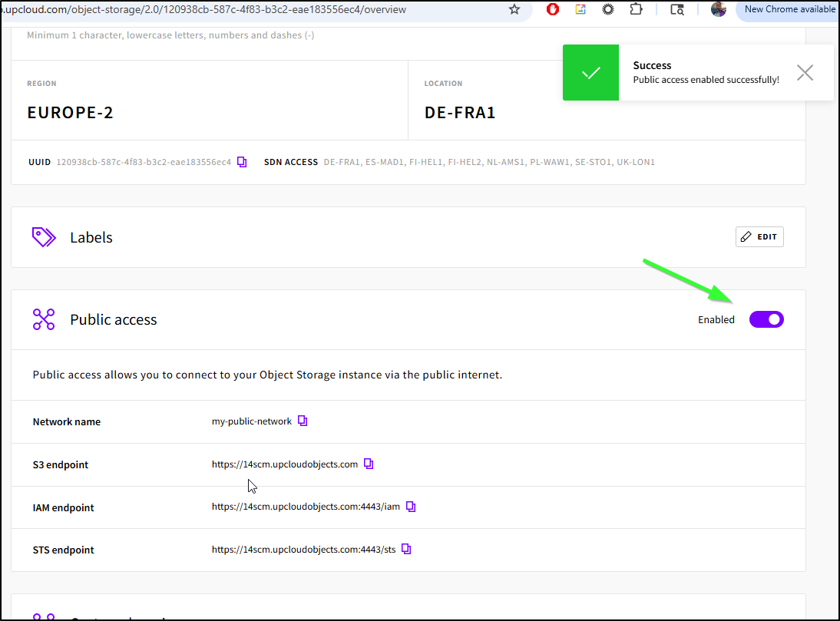Open the red stop-hand ad blocker extension
The image size is (840, 621).
point(553,10)
